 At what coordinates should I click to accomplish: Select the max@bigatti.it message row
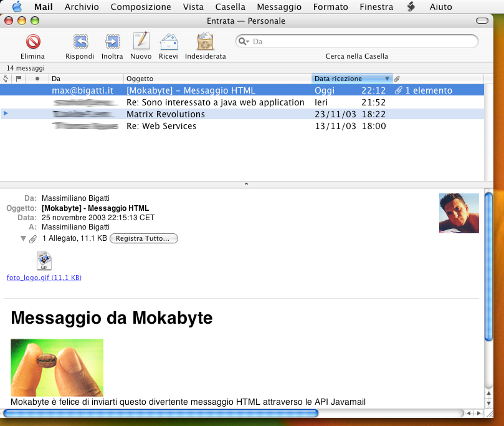point(242,90)
